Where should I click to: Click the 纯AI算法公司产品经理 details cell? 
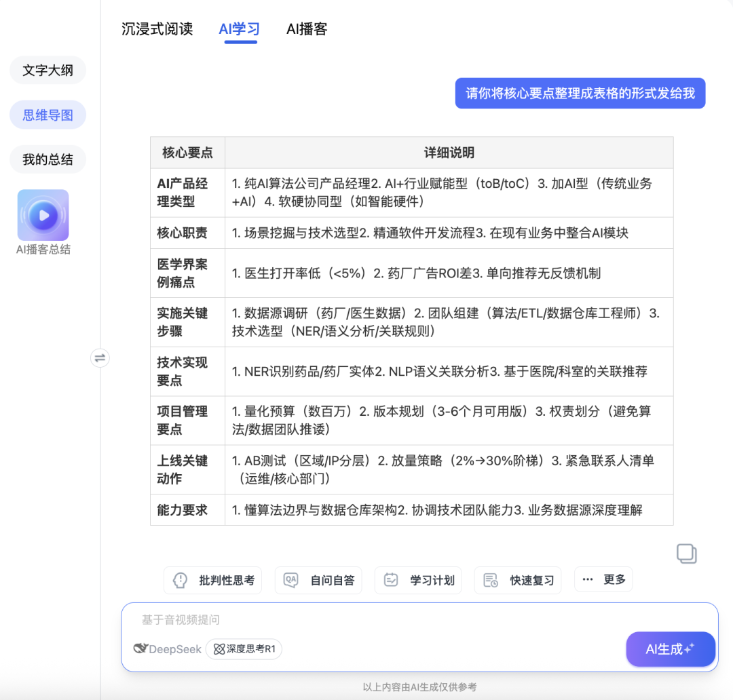click(x=449, y=193)
